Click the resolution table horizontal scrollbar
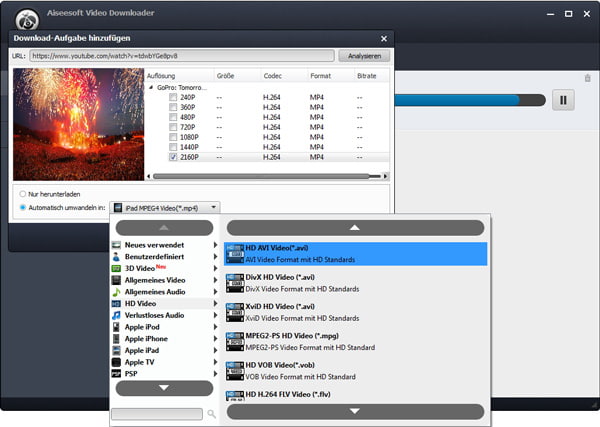Viewport: 600px width, 427px height. point(267,176)
